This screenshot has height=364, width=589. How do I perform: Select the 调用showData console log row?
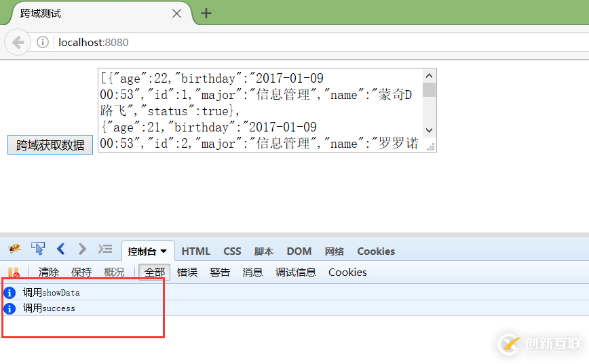pyautogui.click(x=294, y=292)
